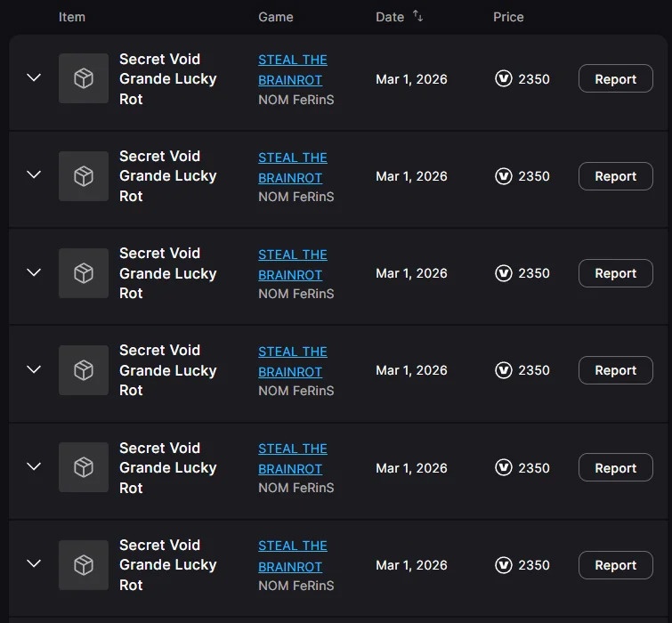This screenshot has height=623, width=672.
Task: Open STEAL THE BRAINROT link in fifth row
Action: tap(292, 458)
